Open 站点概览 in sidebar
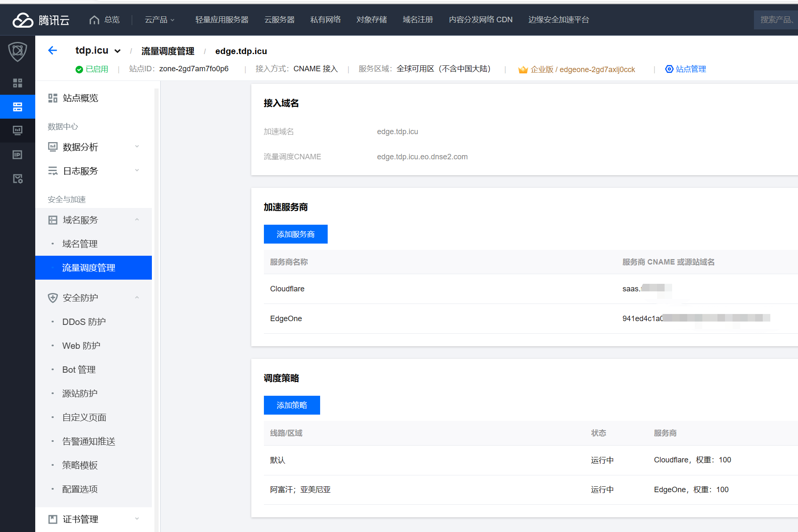Image resolution: width=798 pixels, height=532 pixels. click(x=81, y=98)
